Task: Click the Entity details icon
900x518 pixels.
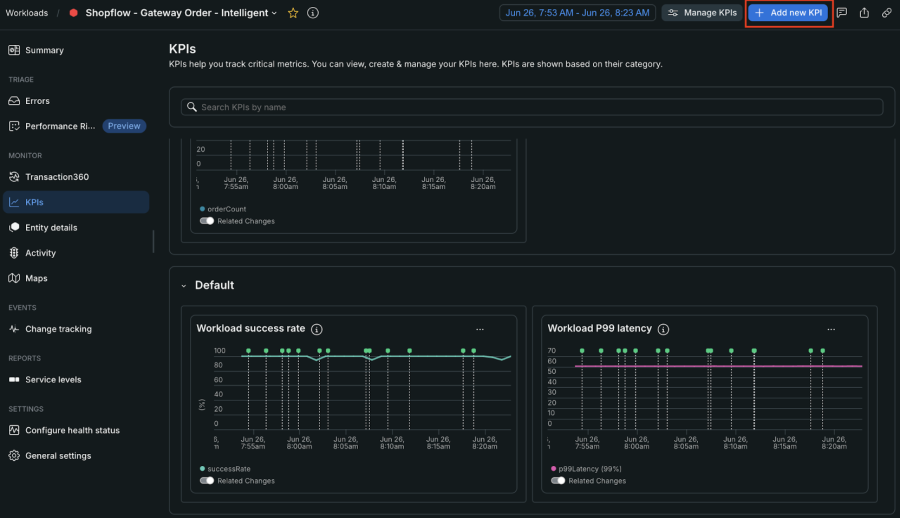Action: 14,227
